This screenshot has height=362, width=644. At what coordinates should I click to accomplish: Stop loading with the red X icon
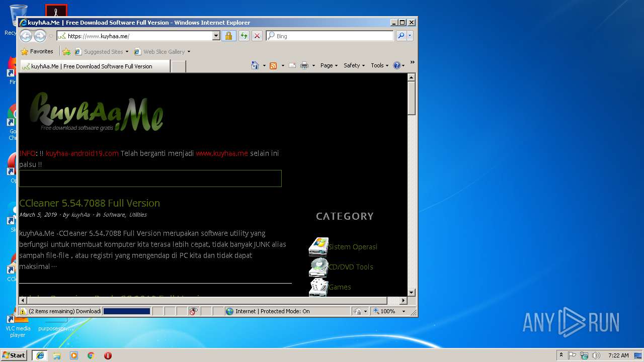pos(257,36)
